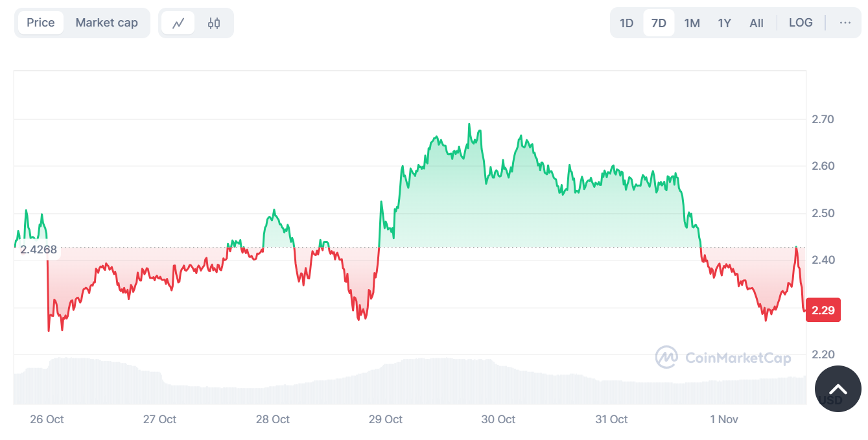This screenshot has height=440, width=868.
Task: Click the 2.70 price axis label
Action: (823, 119)
